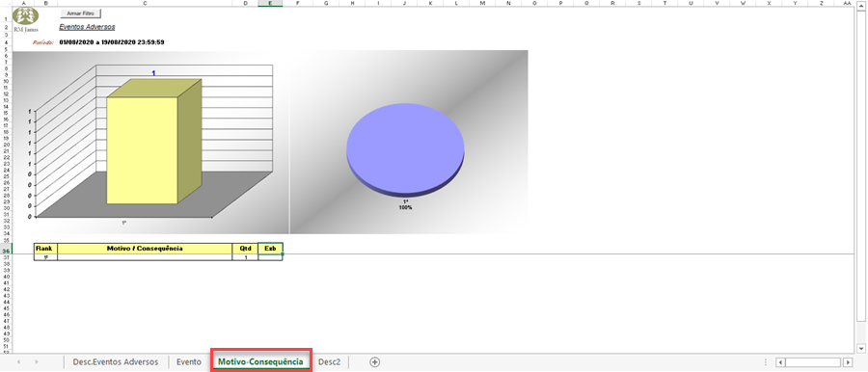Select the empty Exb cell in row 37
868x372 pixels.
(x=270, y=257)
